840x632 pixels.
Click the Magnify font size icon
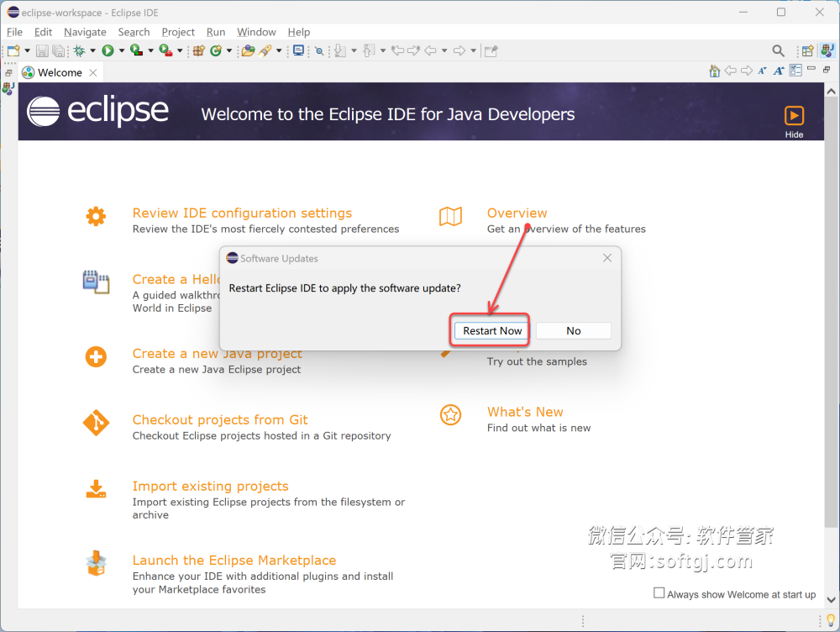[779, 71]
